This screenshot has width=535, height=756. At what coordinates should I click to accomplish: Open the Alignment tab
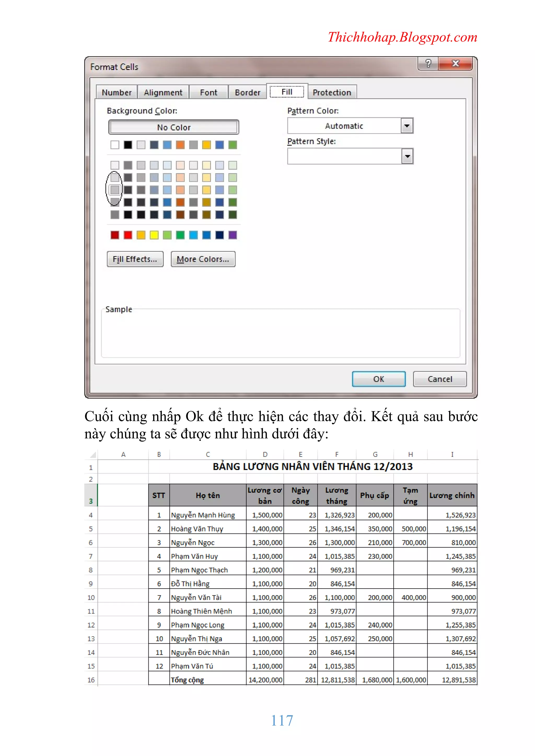pyautogui.click(x=163, y=92)
